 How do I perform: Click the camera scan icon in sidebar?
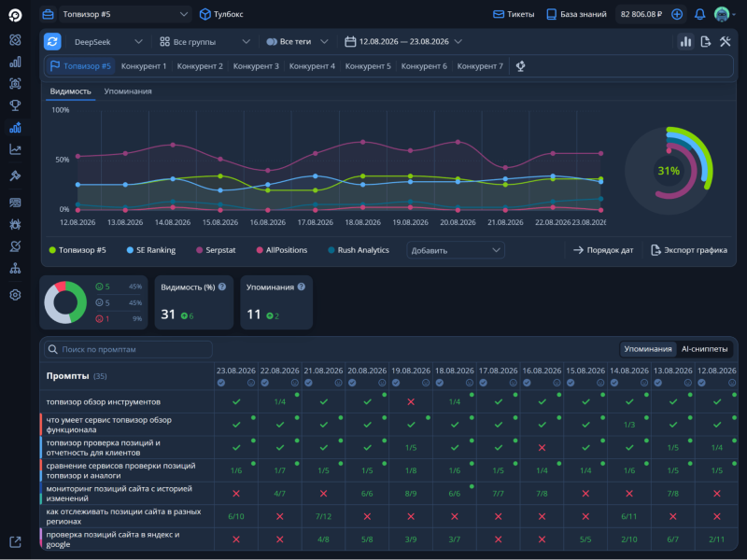[x=15, y=84]
